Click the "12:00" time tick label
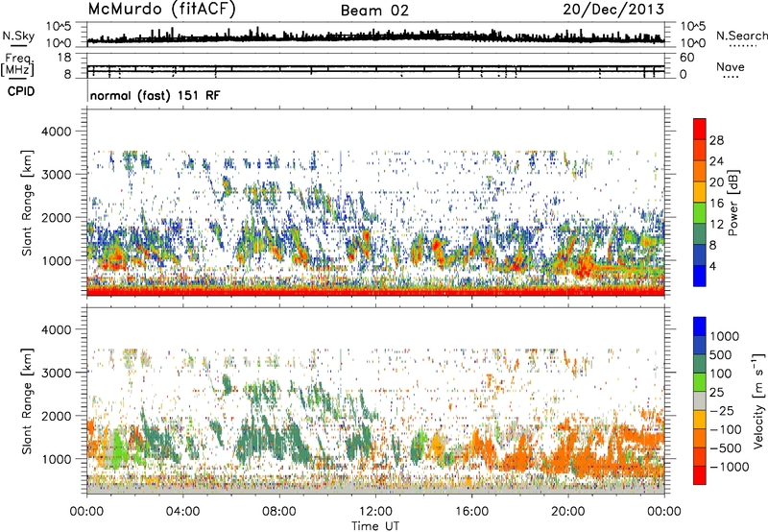Screen dimensions: 768x532 pos(375,512)
